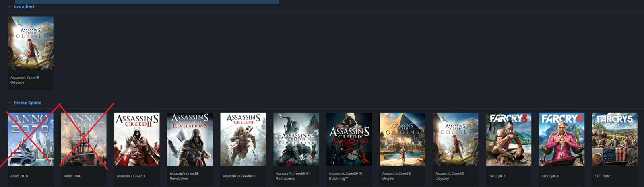The height and width of the screenshot is (187, 644).
Task: Open the Far Cry 5 cover
Action: [615, 139]
